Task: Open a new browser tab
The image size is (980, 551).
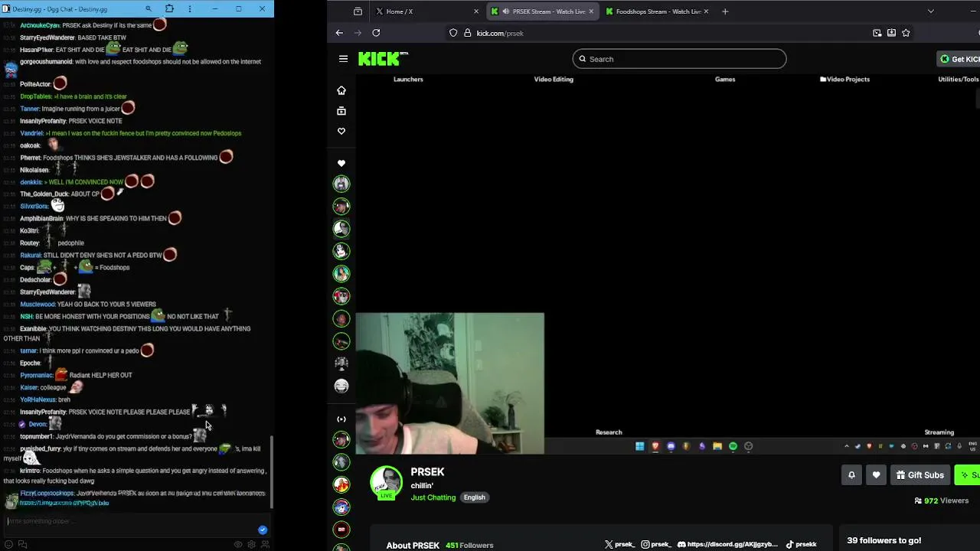Action: click(x=725, y=11)
